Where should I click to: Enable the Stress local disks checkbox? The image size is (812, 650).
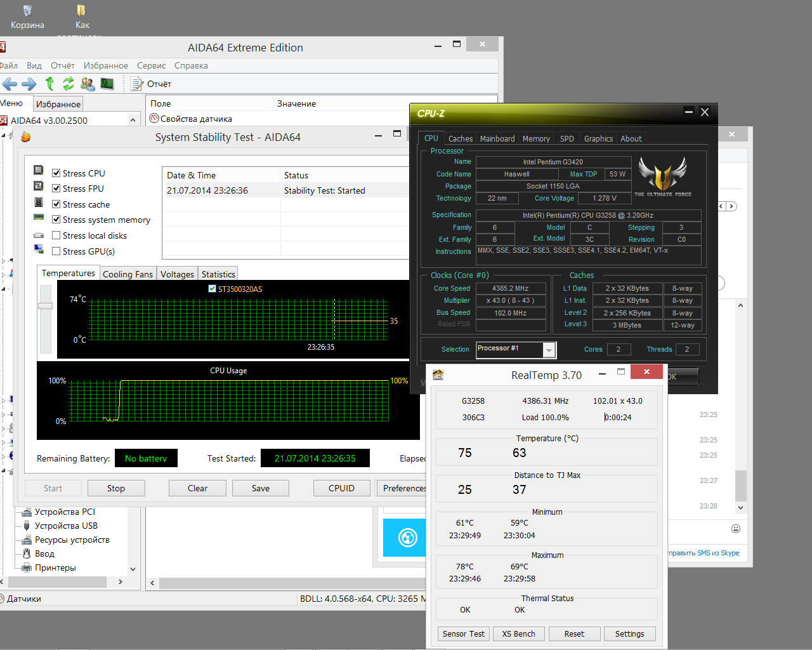(56, 235)
